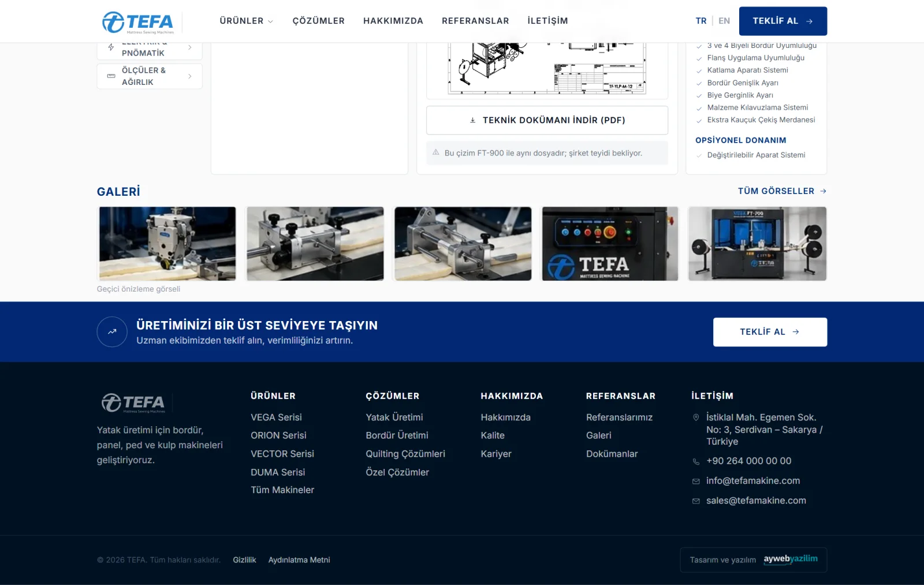Open TÜM GÖRSELLER gallery link

782,191
